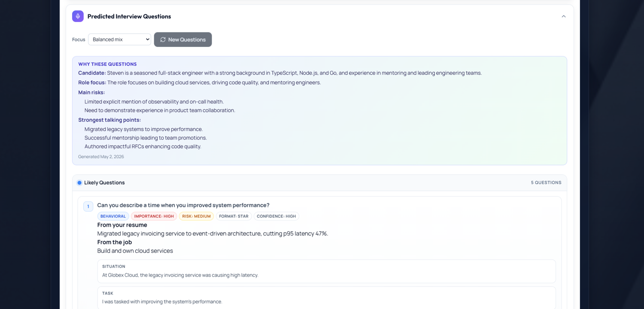Click the purple microphone icon
The image size is (644, 309).
point(78,16)
